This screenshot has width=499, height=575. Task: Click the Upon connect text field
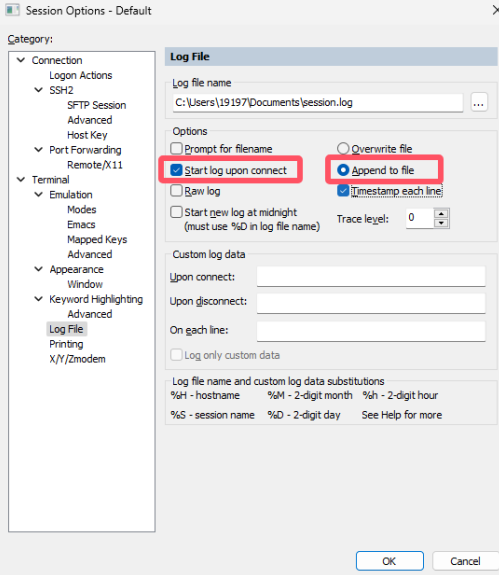(x=371, y=277)
